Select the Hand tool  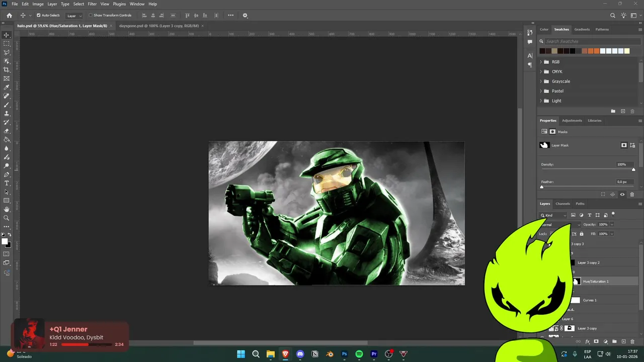[7, 209]
